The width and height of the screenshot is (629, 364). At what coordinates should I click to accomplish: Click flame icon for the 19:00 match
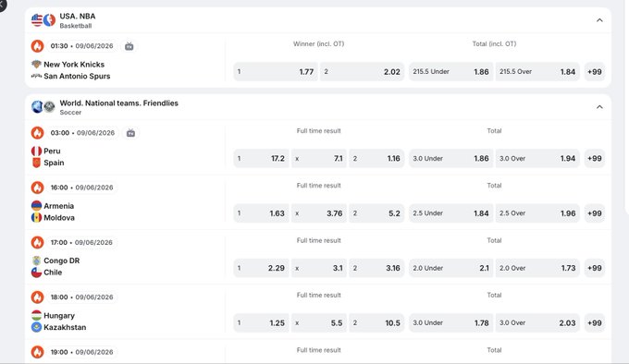point(37,352)
